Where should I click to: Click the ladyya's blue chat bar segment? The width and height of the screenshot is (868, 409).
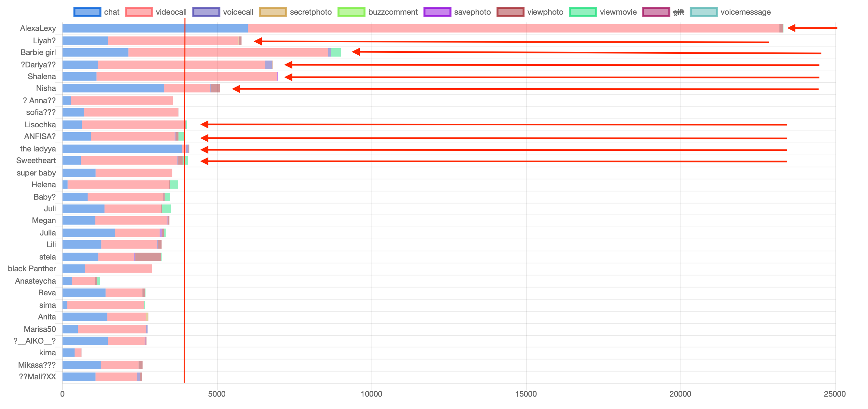coord(122,149)
